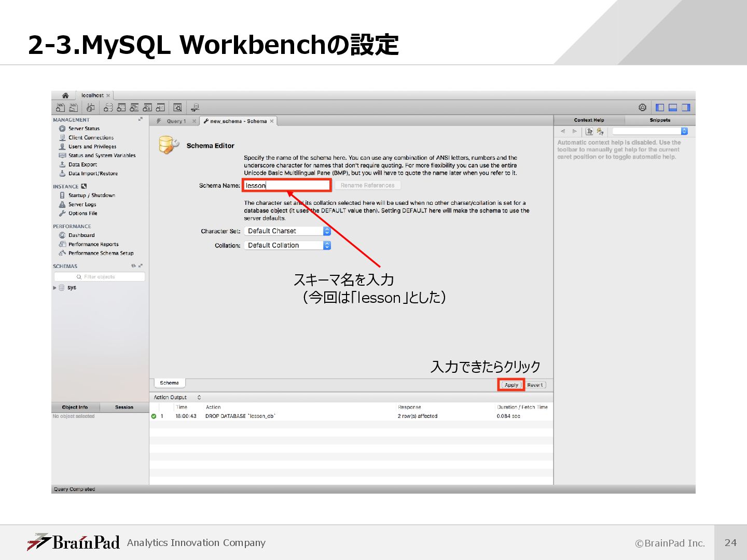Click the '2 row(s) affected' response cell
The height and width of the screenshot is (560, 747).
coord(418,416)
